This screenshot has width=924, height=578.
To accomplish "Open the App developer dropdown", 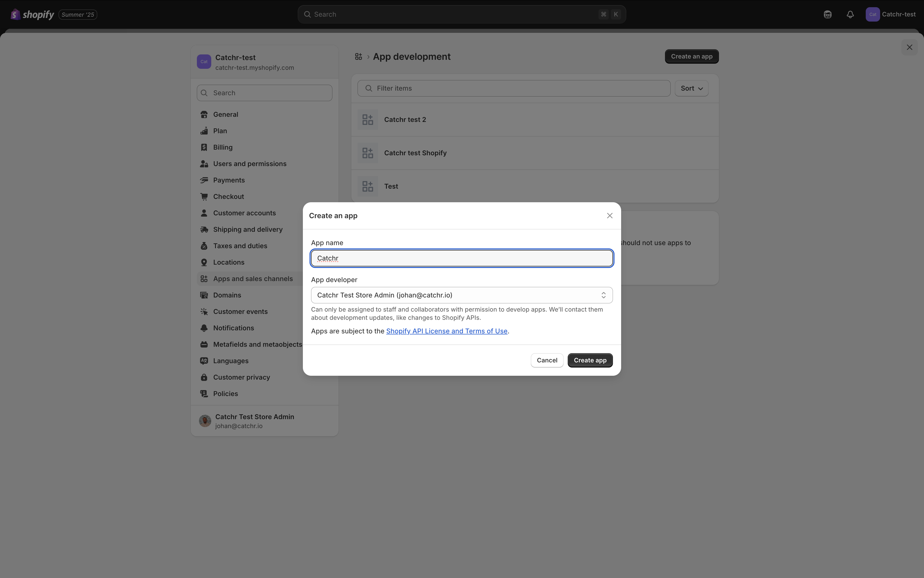I will coord(462,295).
